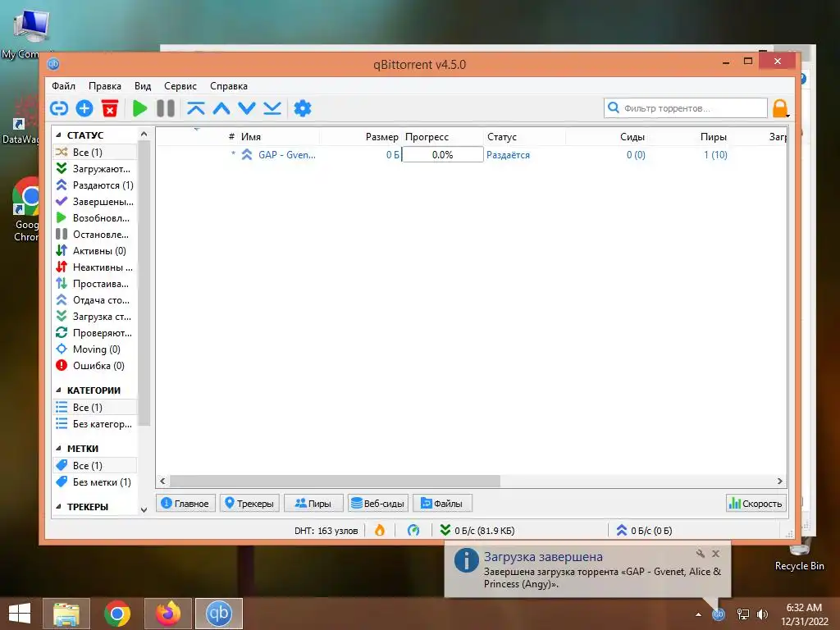Select the Остановлены filter
This screenshot has height=630, width=840.
[x=95, y=234]
